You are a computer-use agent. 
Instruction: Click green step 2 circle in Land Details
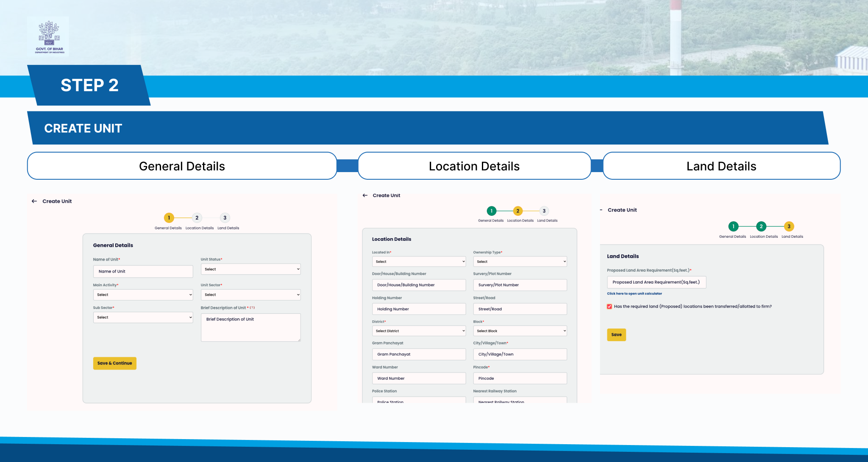(x=761, y=226)
